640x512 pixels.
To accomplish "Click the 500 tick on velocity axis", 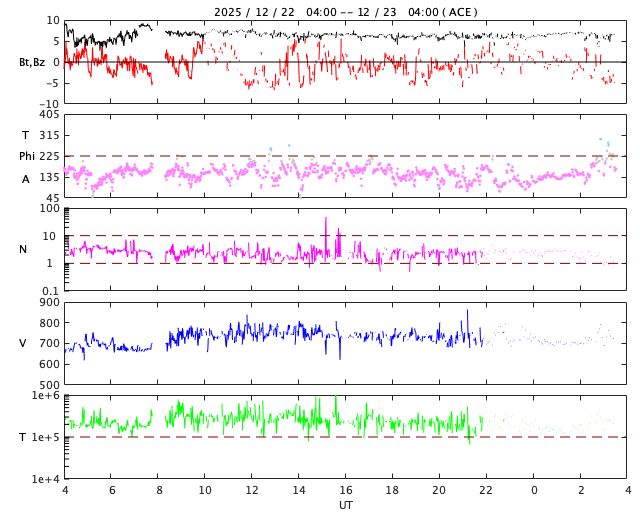I will coord(48,385).
